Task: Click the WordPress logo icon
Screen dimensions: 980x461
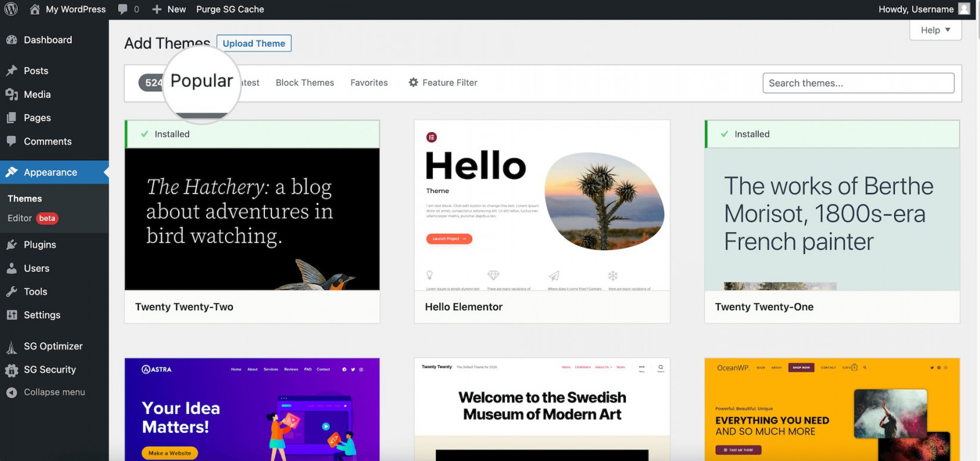Action: [x=11, y=9]
